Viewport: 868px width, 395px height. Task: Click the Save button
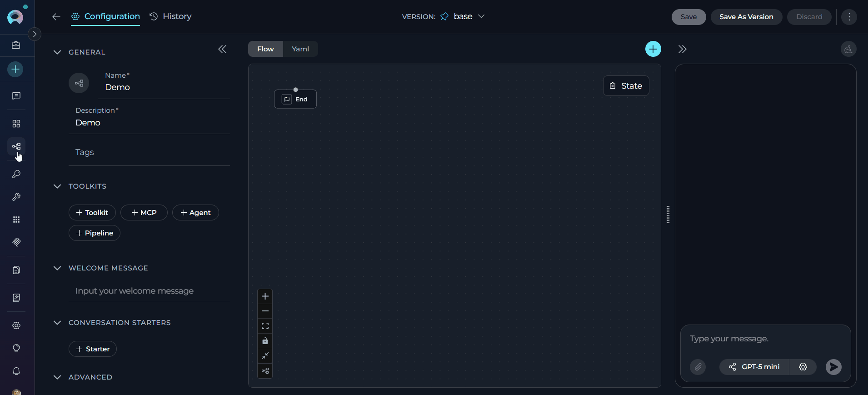pos(688,17)
